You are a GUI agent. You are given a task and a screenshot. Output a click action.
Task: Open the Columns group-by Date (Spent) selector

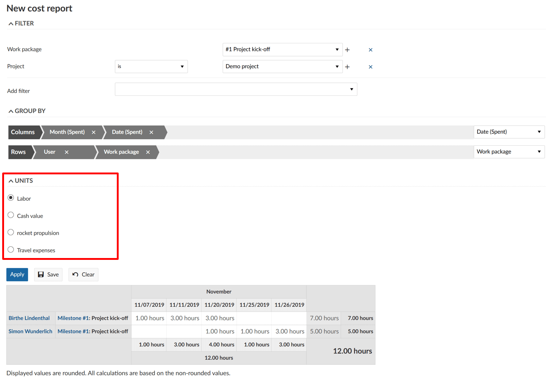tap(509, 132)
